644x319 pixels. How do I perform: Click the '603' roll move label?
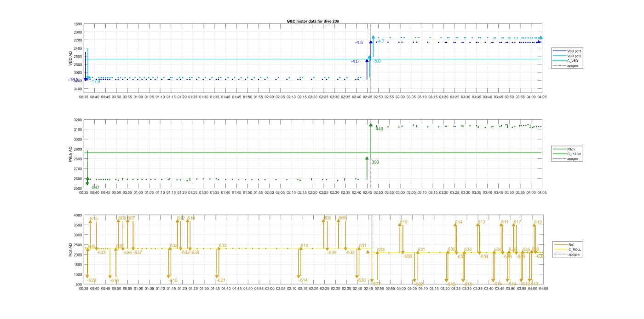(380, 250)
